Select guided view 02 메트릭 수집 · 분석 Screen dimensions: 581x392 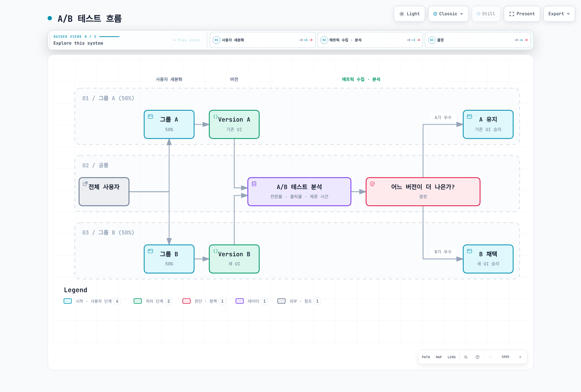click(x=370, y=40)
